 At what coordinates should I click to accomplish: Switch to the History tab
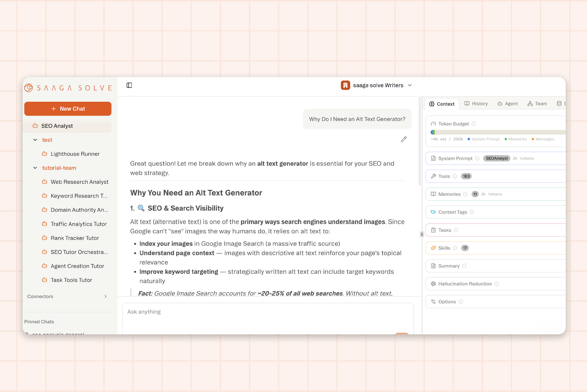(476, 104)
